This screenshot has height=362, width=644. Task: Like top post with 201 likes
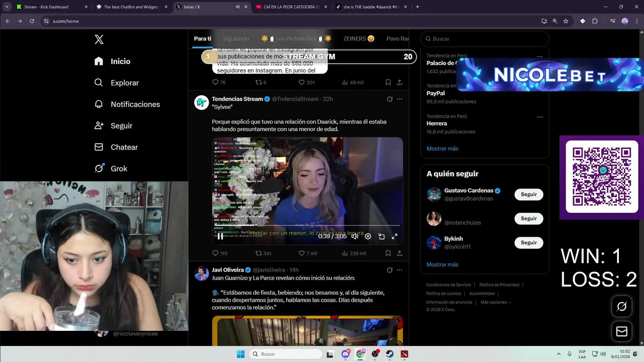pyautogui.click(x=306, y=82)
